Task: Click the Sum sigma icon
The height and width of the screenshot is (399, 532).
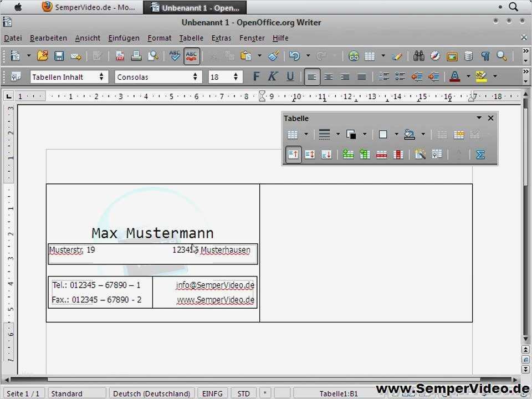Action: pos(480,155)
